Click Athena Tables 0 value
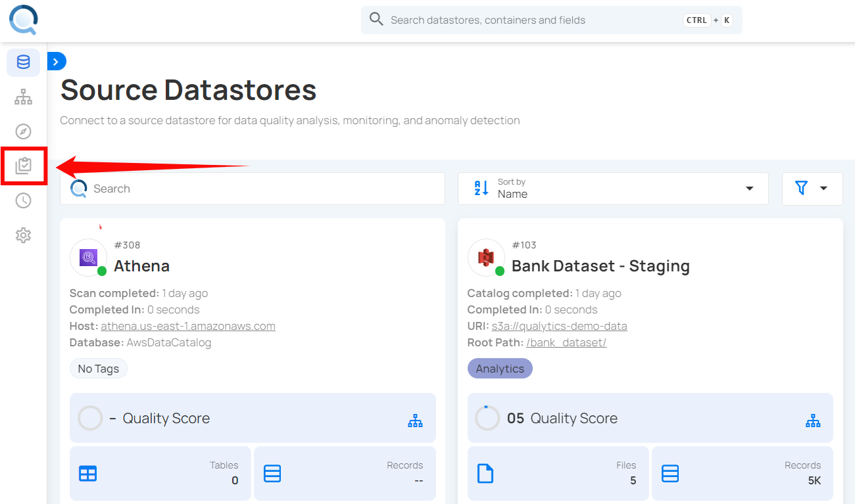The height and width of the screenshot is (504, 855). pos(235,480)
